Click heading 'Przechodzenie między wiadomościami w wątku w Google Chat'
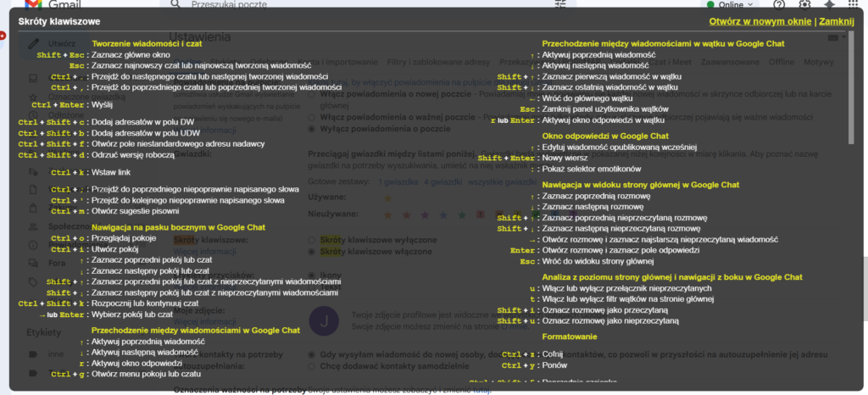 663,43
